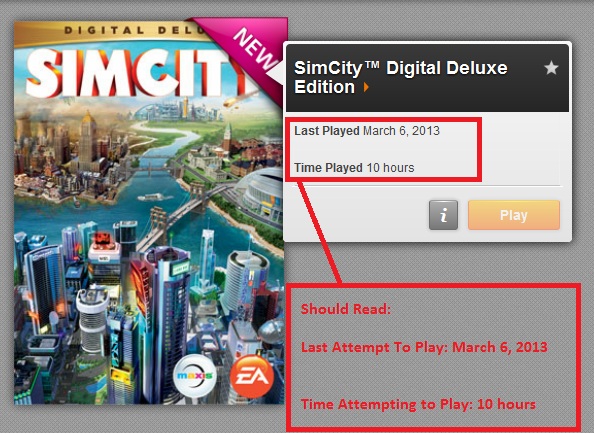Viewport: 594px width, 433px height.
Task: Click the Time Played 10 hours text
Action: point(354,167)
